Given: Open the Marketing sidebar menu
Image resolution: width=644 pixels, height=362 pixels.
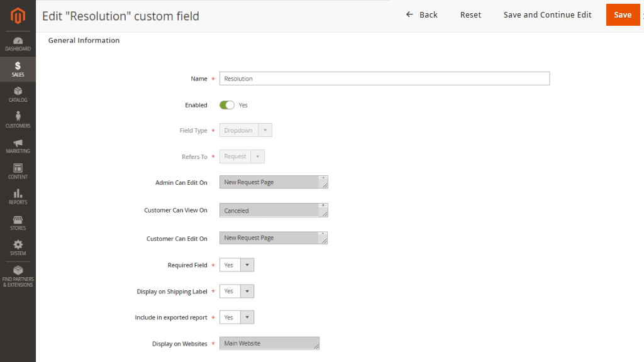Looking at the screenshot, I should [x=18, y=146].
